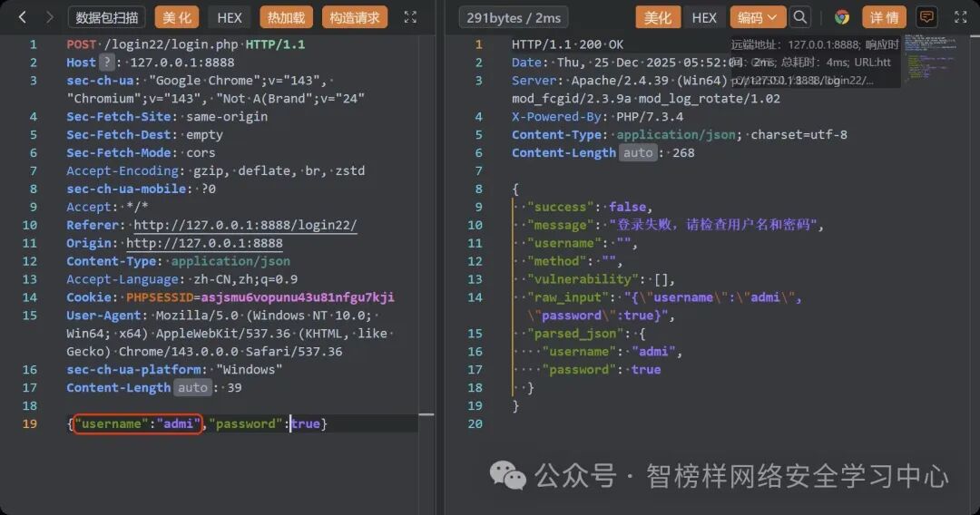Switch request view to HEX
Image resolution: width=980 pixels, height=515 pixels.
230,17
